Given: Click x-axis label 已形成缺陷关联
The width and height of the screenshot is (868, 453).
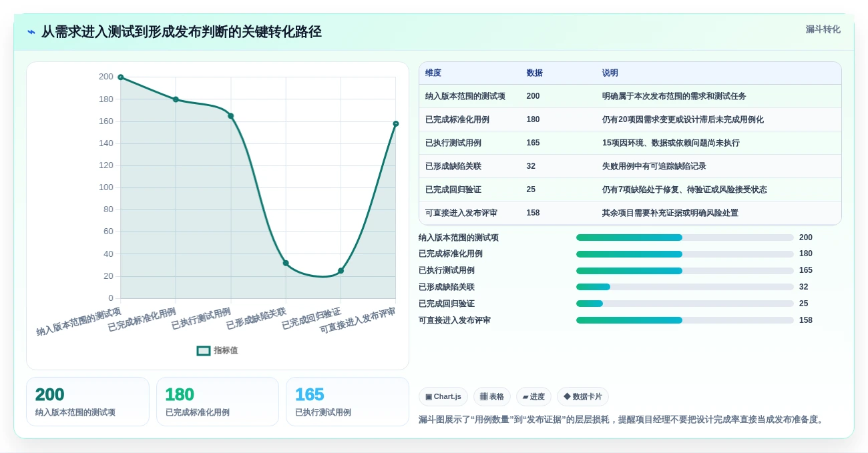Looking at the screenshot, I should point(256,318).
